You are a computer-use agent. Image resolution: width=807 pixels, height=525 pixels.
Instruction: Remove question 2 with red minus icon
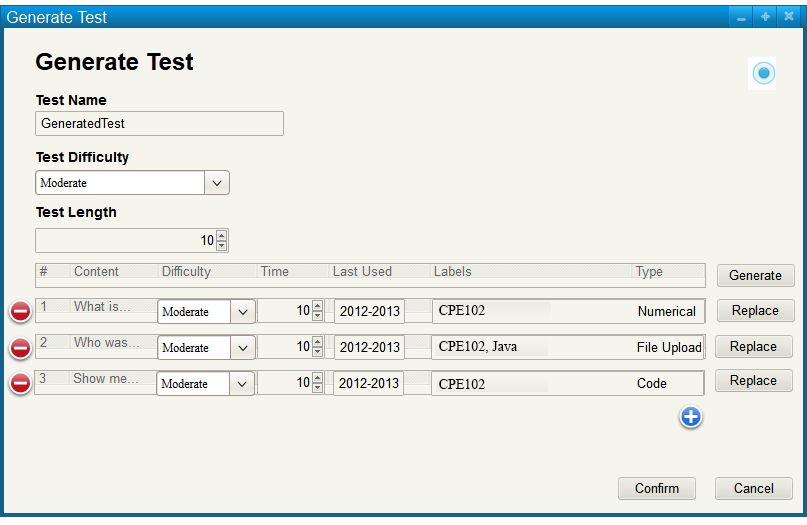[x=20, y=348]
